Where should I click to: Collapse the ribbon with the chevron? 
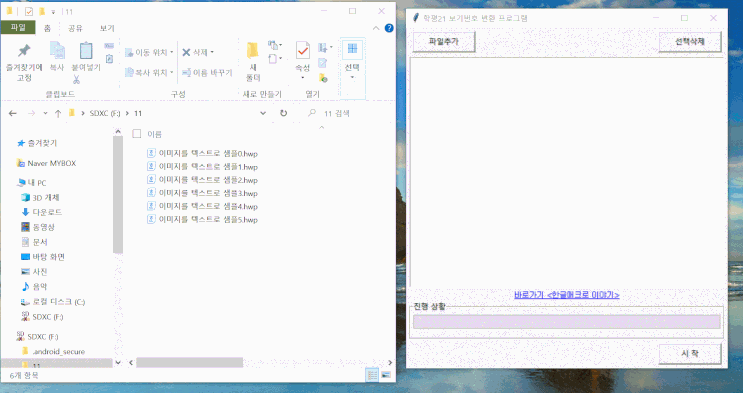pos(376,28)
